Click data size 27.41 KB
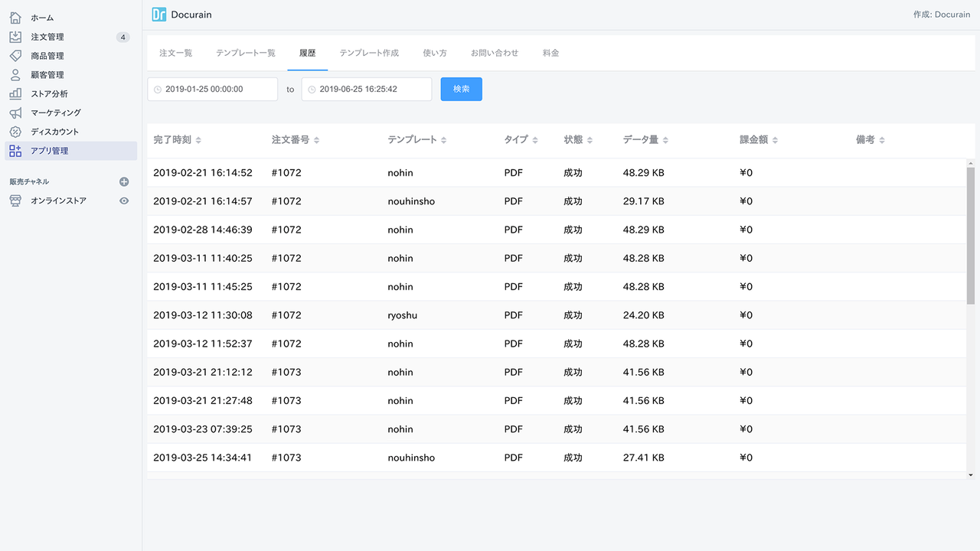 click(643, 458)
